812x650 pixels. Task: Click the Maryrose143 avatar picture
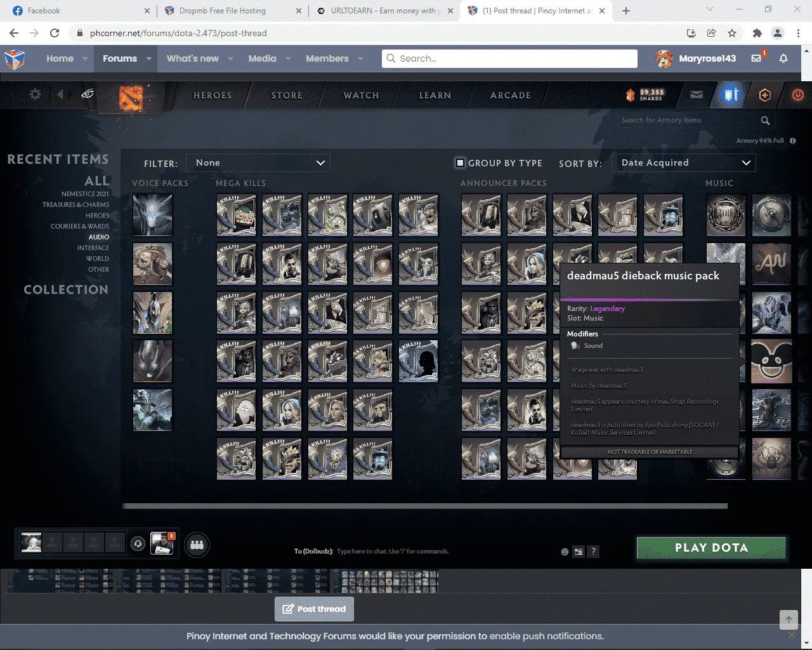tap(664, 59)
